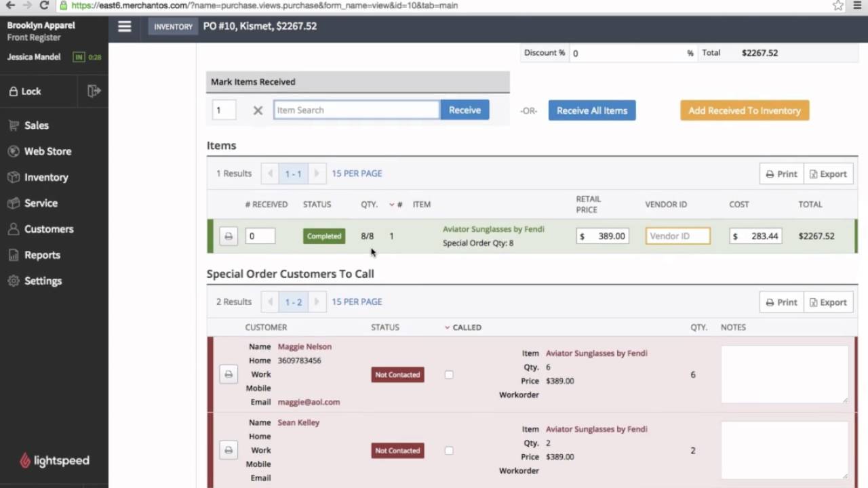Open customer Sean Kelley link
868x488 pixels.
coord(298,422)
